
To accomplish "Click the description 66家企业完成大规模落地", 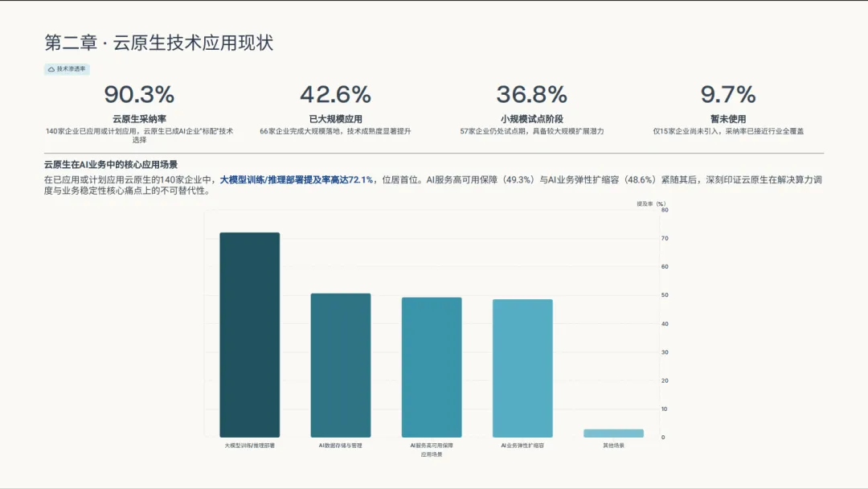I will coord(335,131).
